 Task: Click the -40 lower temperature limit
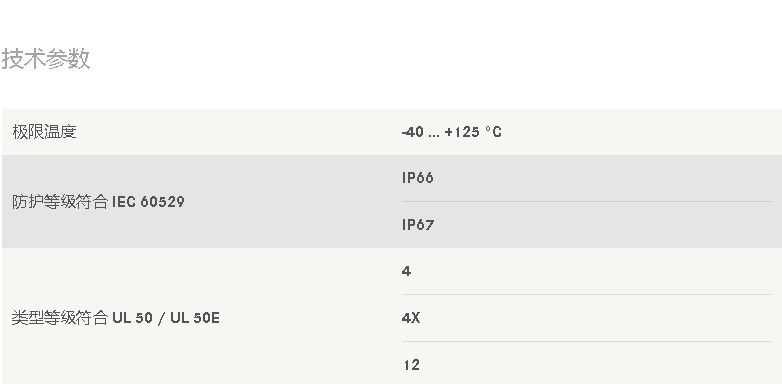coord(413,132)
